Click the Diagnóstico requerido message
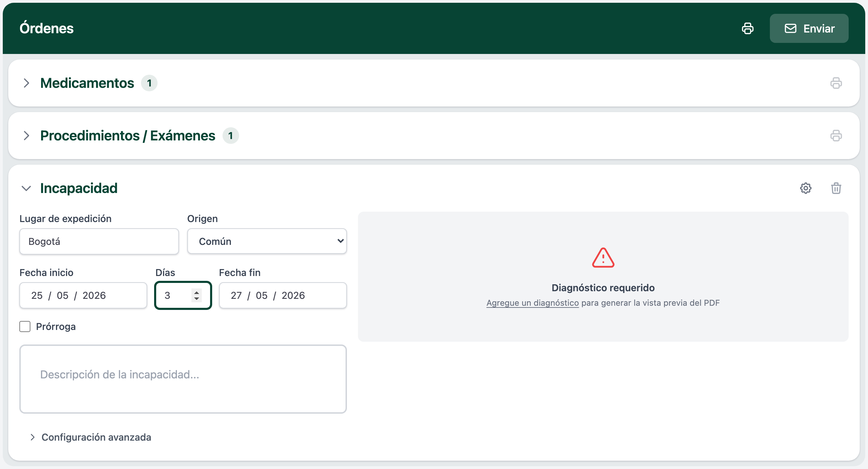 [x=603, y=288]
